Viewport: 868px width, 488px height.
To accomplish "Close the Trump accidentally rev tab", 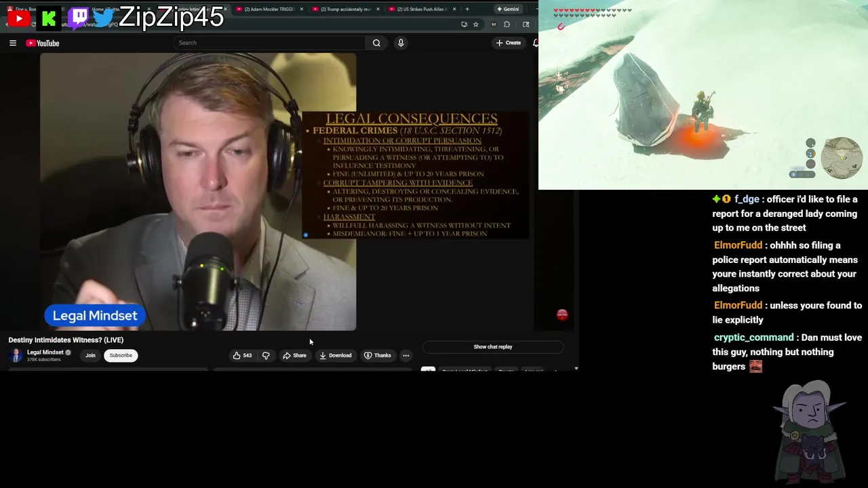I will [378, 9].
